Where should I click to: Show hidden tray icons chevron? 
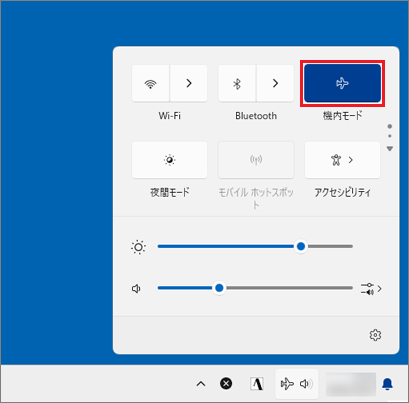(201, 384)
